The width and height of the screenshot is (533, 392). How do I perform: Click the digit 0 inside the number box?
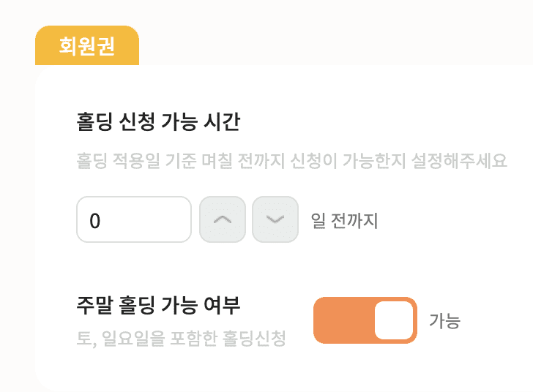[x=95, y=221]
